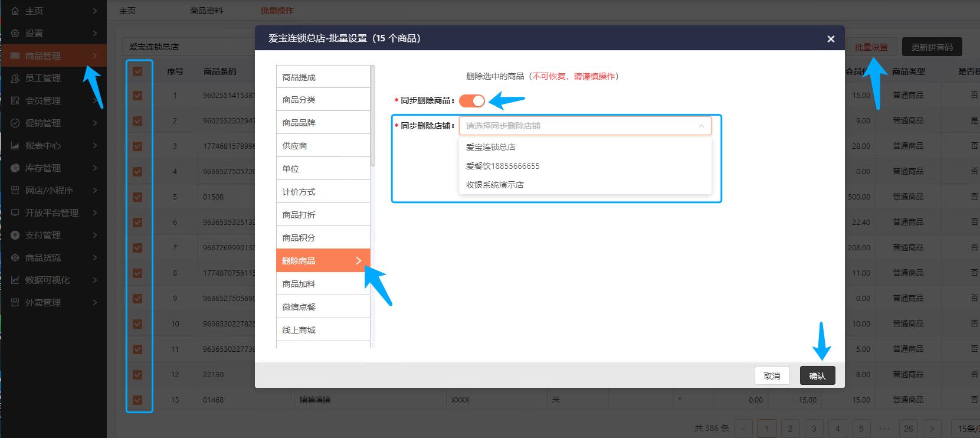The image size is (980, 438).
Task: Toggle the 同步删除商品 switch off
Action: (x=472, y=101)
